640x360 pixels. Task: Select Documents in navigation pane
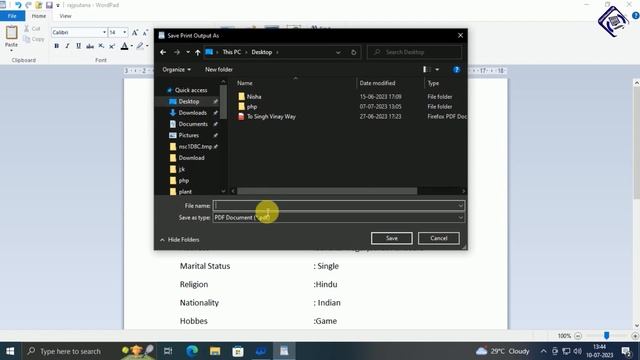tap(193, 124)
